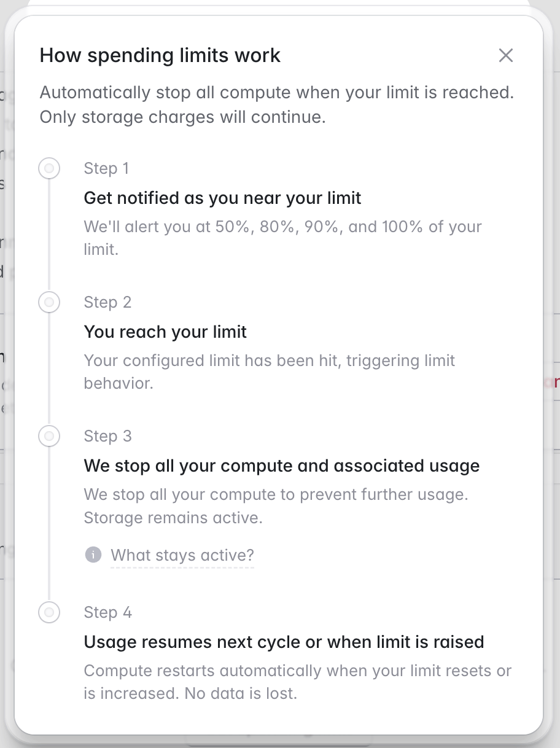Viewport: 560px width, 748px height.
Task: Open the "What stays active?" link
Action: pos(182,556)
